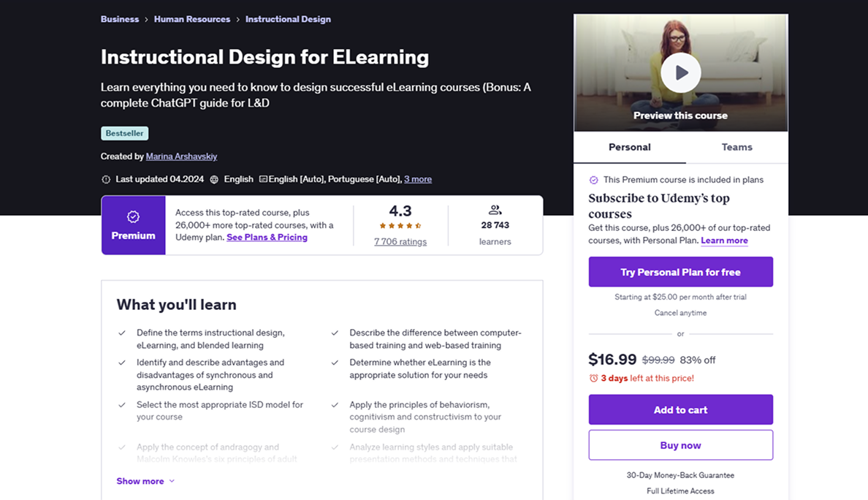This screenshot has height=500, width=868.
Task: Click '3 days left at this price!' text
Action: tap(647, 378)
